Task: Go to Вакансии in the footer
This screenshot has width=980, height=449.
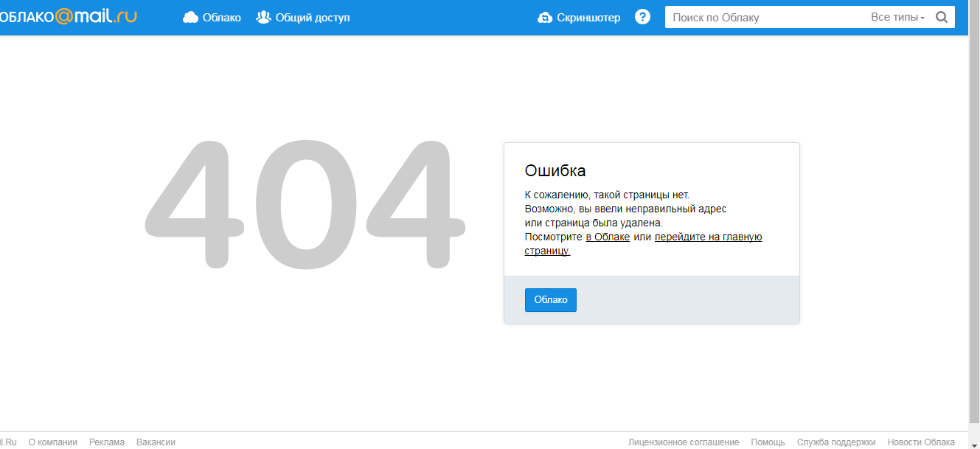Action: [x=156, y=442]
